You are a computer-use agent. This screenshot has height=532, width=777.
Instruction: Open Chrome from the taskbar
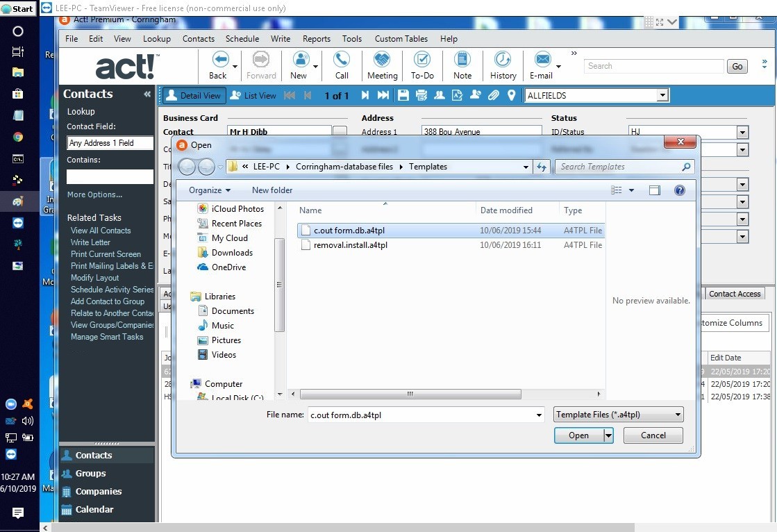[18, 137]
